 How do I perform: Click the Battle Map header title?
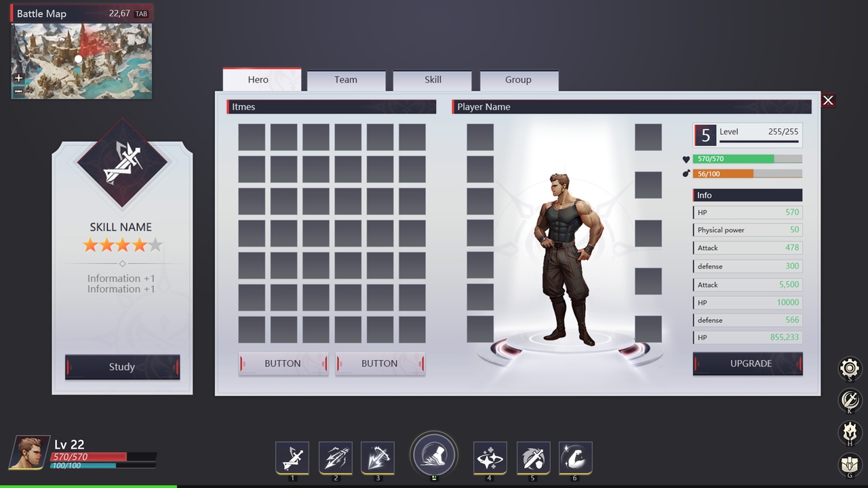click(x=41, y=14)
